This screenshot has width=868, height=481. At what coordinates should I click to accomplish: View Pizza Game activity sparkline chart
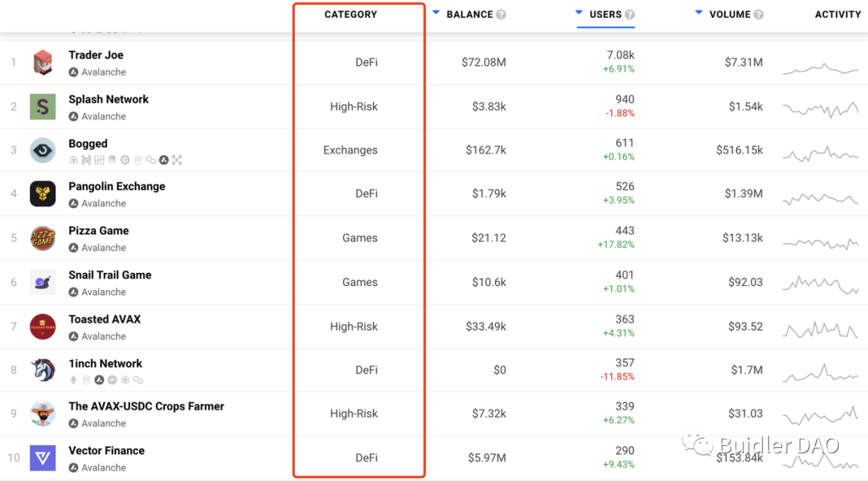(x=821, y=243)
